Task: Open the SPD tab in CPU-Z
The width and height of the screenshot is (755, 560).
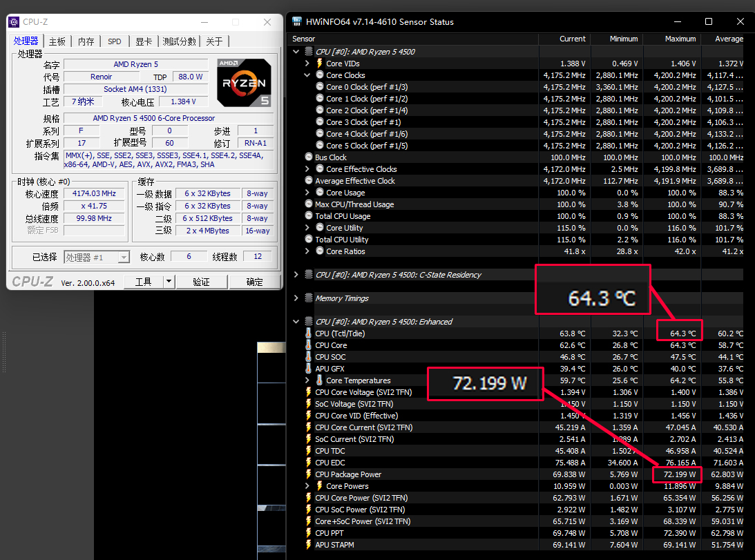Action: click(x=115, y=41)
